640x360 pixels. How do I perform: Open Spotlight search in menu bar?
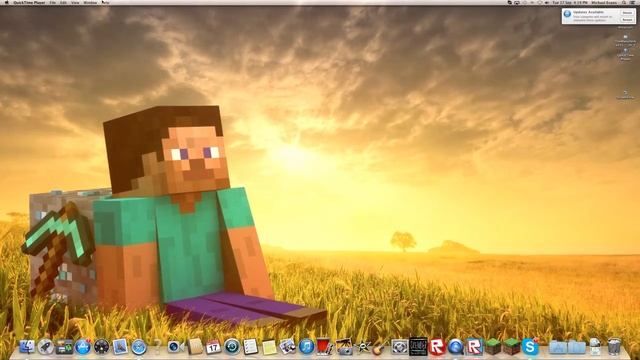click(624, 2)
